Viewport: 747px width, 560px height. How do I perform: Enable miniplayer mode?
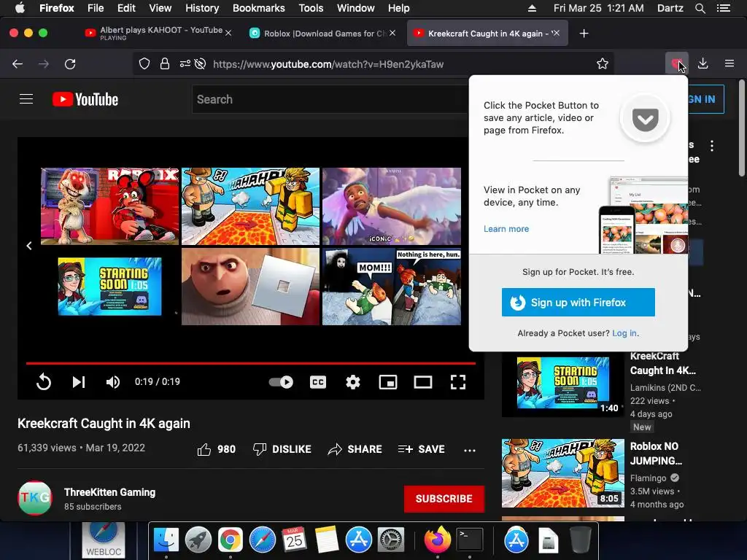tap(388, 382)
